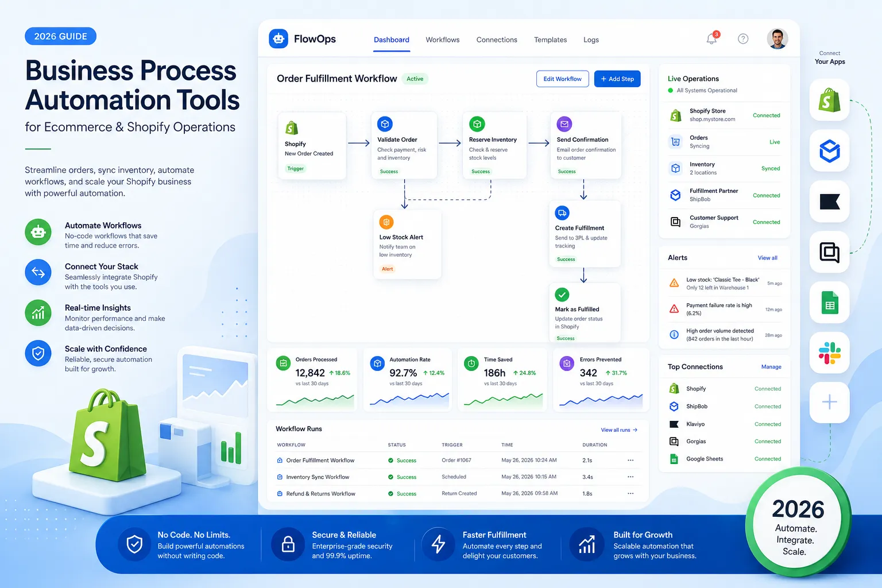Viewport: 882px width, 588px height.
Task: Click the All Systems Operational status text
Action: [x=707, y=91]
